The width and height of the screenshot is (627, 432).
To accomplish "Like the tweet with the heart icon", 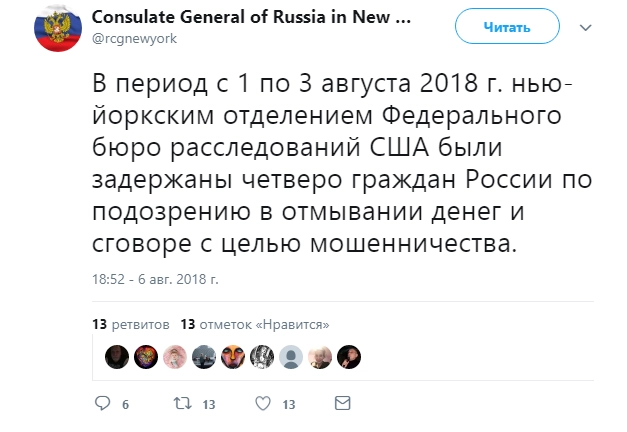I will [x=262, y=404].
